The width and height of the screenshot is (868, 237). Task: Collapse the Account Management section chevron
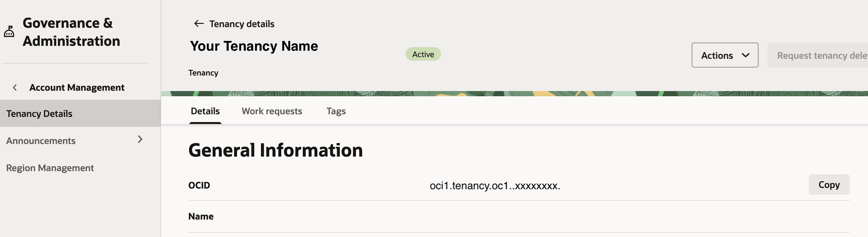coord(15,87)
